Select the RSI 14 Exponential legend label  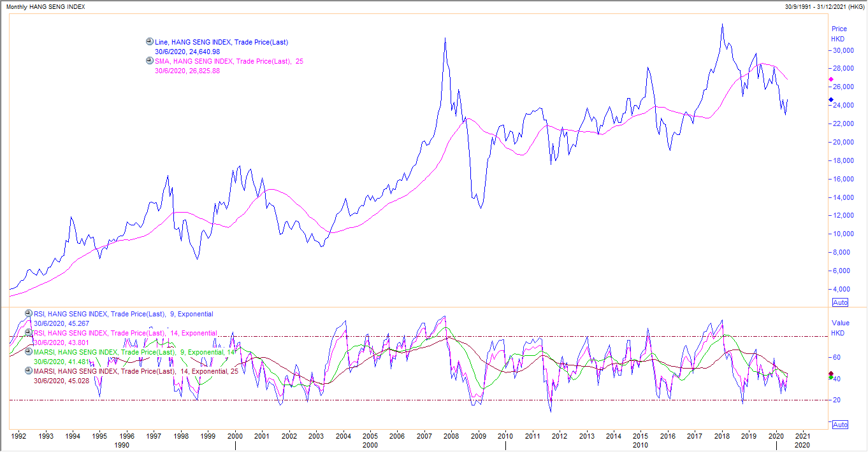pos(126,333)
